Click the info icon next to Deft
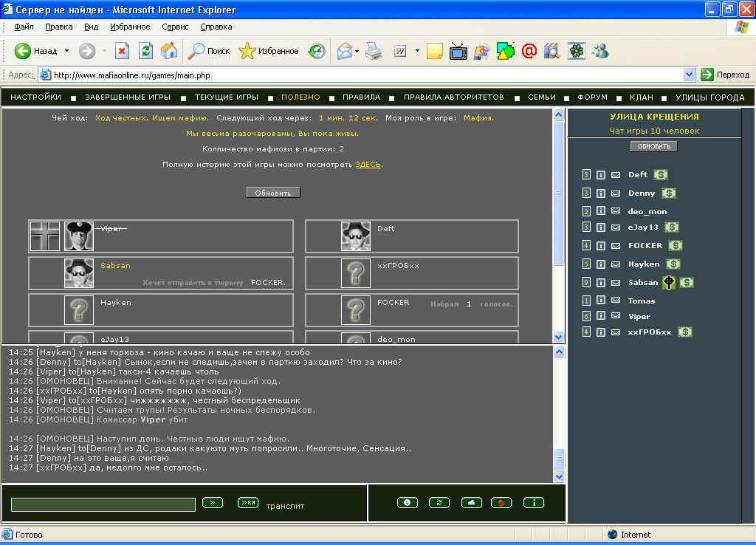The width and height of the screenshot is (756, 545). pos(601,175)
